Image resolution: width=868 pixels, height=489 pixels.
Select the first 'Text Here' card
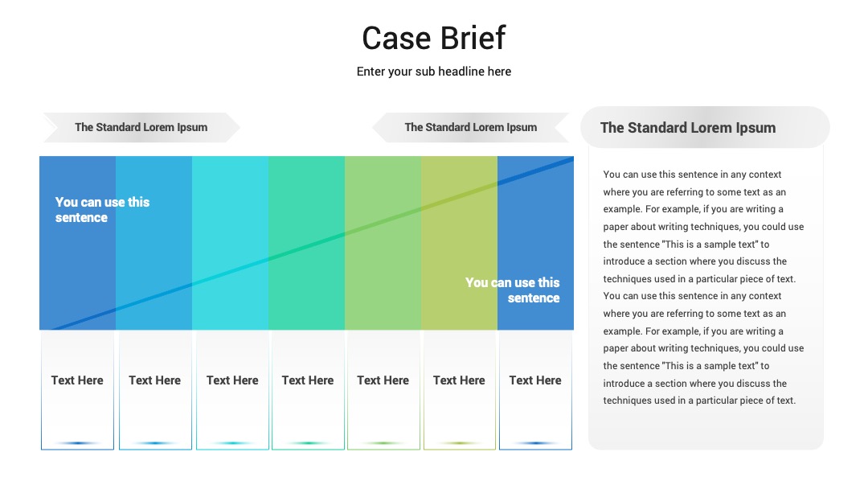pos(77,390)
